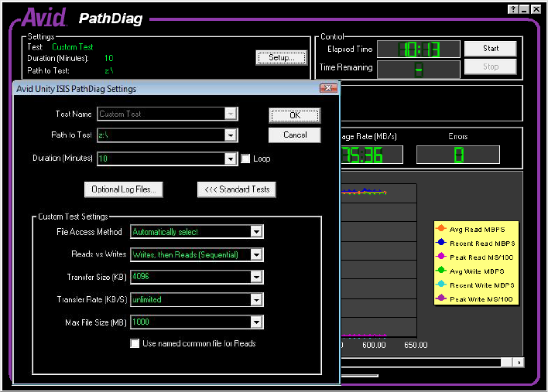
Task: Open the File Access Method dropdown
Action: pyautogui.click(x=256, y=232)
